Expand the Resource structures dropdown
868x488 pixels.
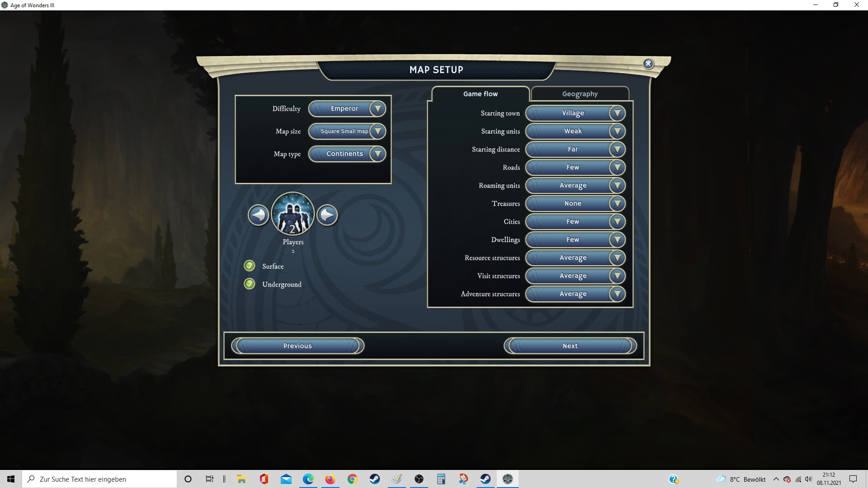point(576,258)
